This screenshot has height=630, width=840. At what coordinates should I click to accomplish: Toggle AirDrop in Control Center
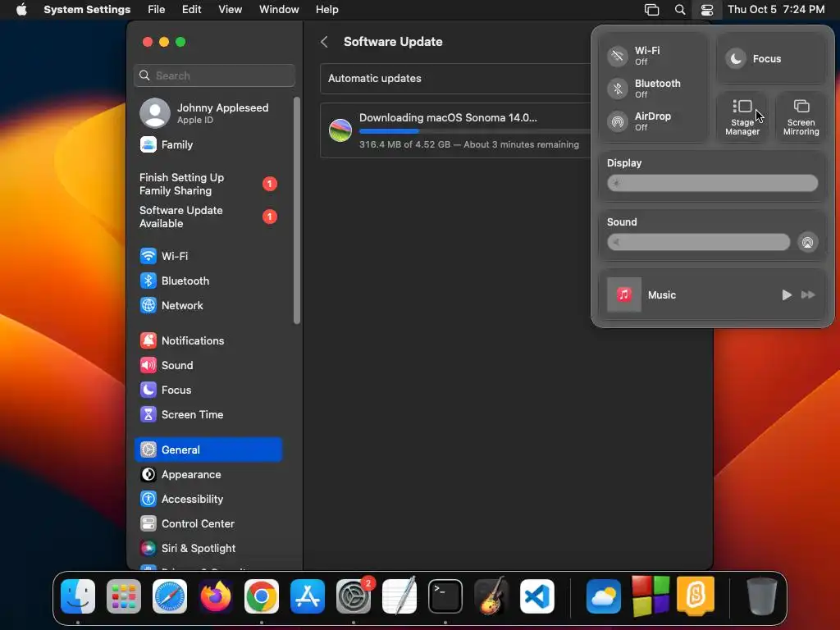[x=618, y=121]
